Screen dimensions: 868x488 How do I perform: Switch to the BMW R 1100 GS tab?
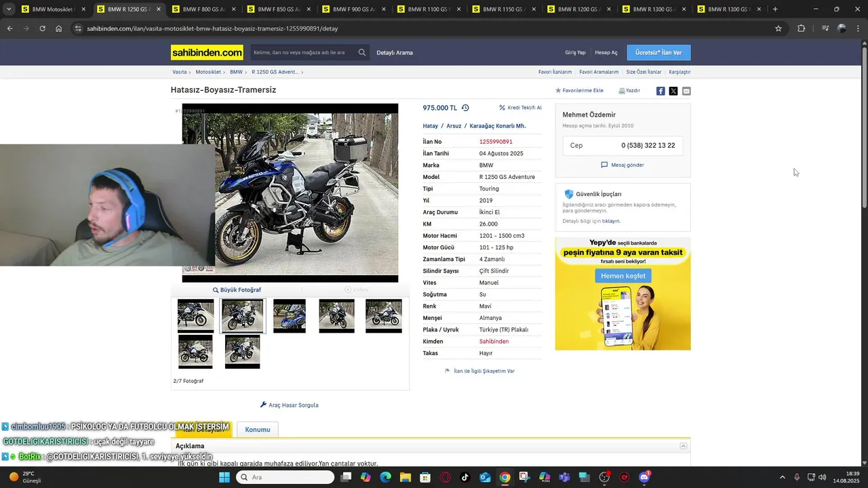[429, 9]
